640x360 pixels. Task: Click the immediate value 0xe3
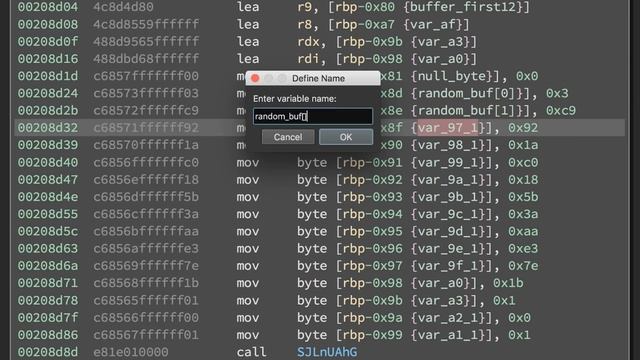pos(523,249)
